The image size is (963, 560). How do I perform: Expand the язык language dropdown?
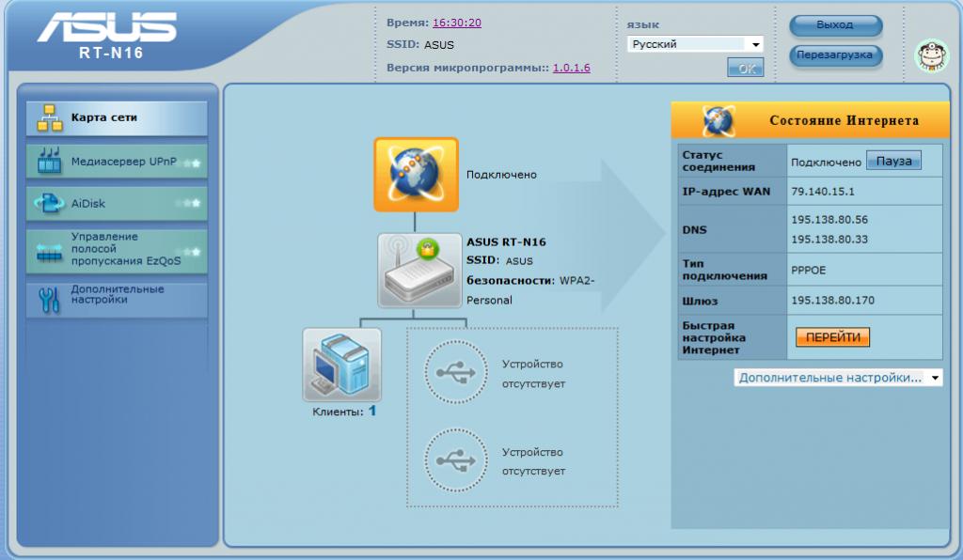coord(695,44)
